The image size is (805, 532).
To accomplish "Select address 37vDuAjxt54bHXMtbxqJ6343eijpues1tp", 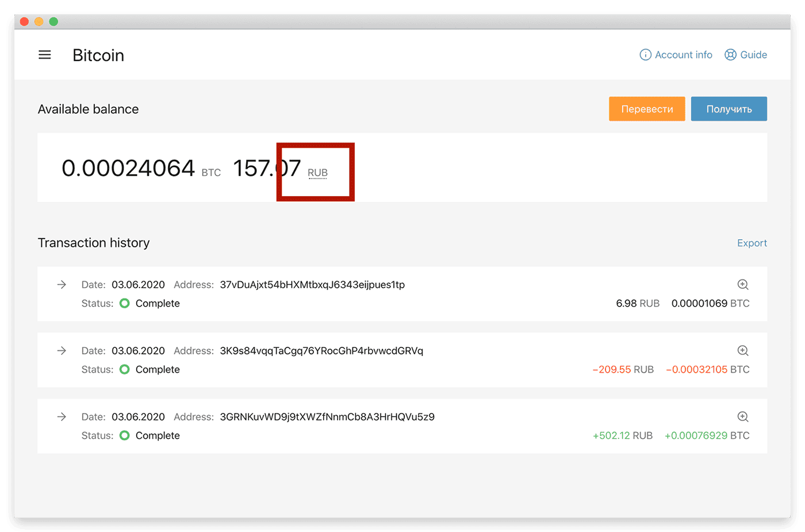I will (x=312, y=285).
